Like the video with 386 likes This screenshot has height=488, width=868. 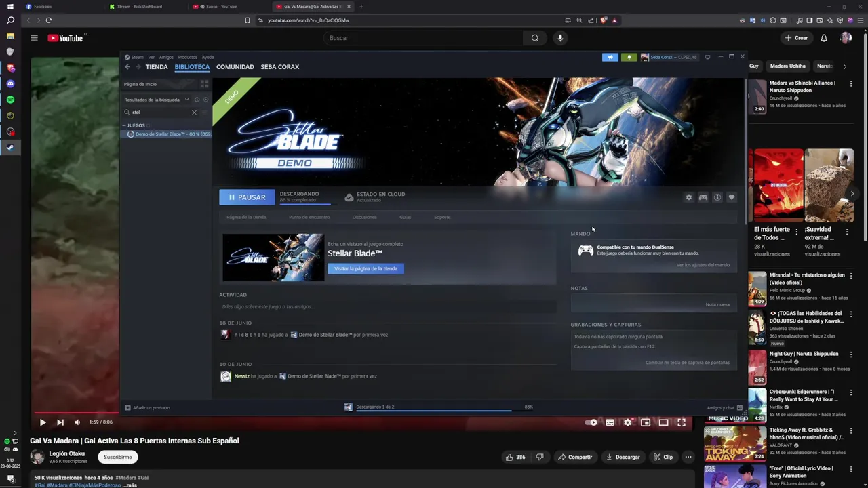click(x=515, y=457)
